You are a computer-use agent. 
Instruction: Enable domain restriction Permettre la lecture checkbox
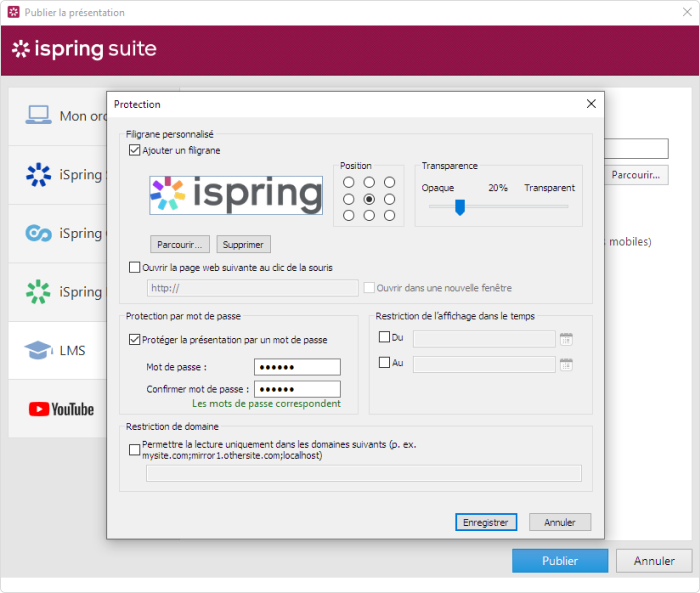click(134, 450)
